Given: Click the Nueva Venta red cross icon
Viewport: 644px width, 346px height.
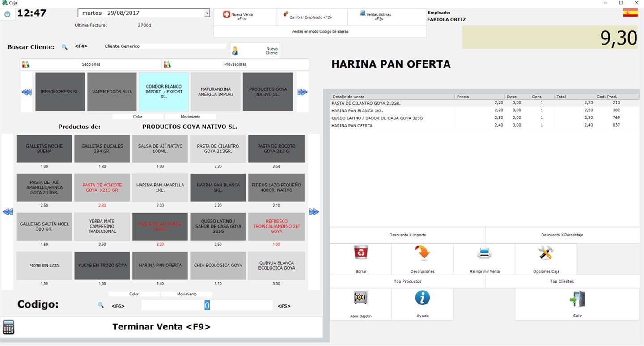Looking at the screenshot, I should [x=226, y=15].
